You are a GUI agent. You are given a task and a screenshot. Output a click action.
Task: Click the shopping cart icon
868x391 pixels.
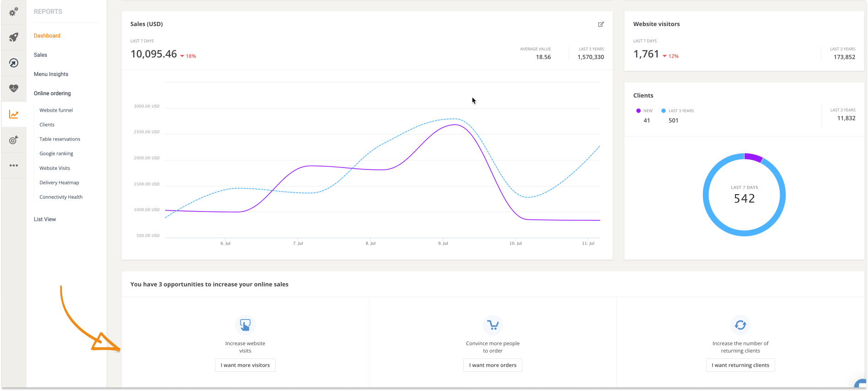pyautogui.click(x=493, y=325)
